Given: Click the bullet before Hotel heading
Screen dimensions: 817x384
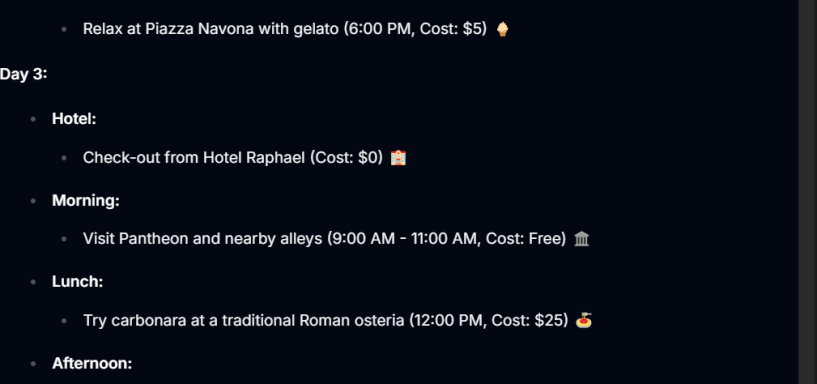Looking at the screenshot, I should (x=33, y=119).
